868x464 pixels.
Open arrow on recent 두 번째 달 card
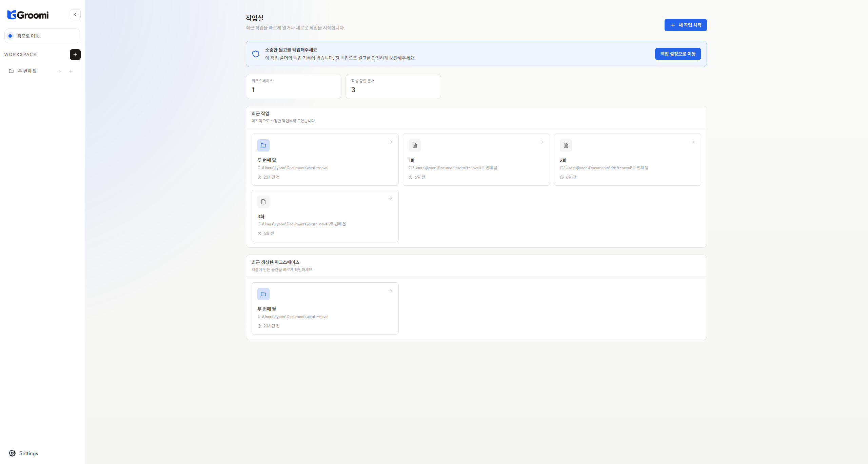390,142
